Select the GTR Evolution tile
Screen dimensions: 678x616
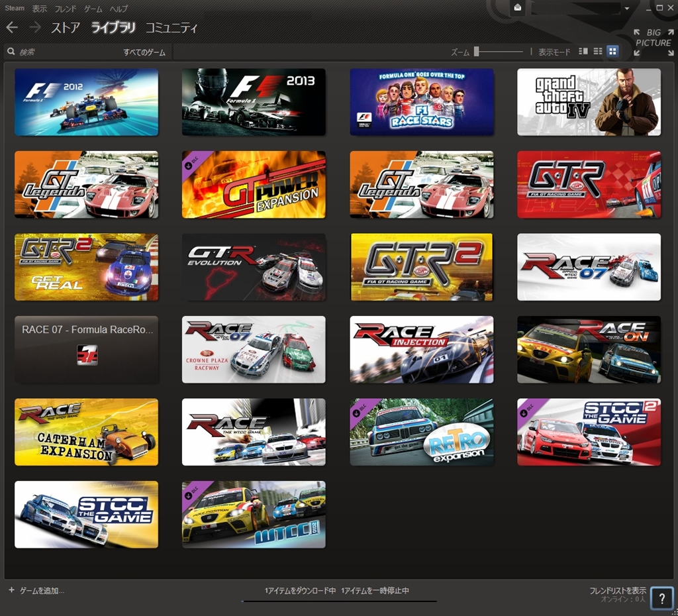pos(254,267)
